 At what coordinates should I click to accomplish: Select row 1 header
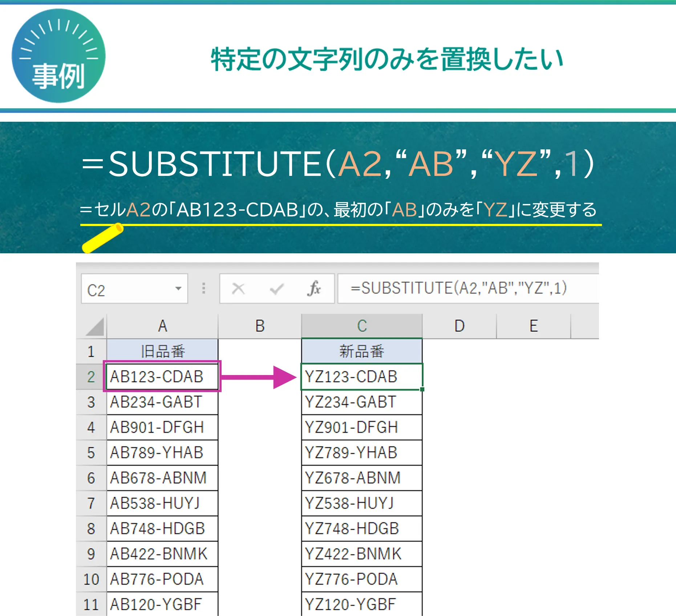point(91,351)
